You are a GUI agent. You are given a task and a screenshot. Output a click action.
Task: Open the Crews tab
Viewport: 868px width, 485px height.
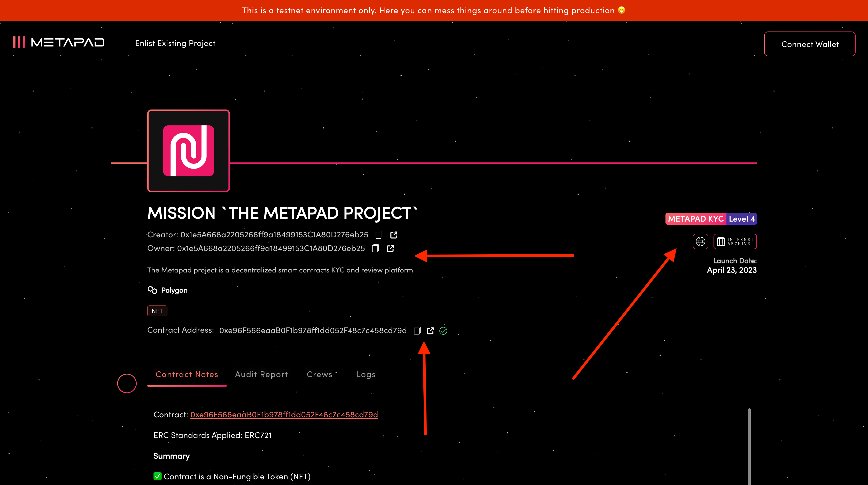(320, 374)
